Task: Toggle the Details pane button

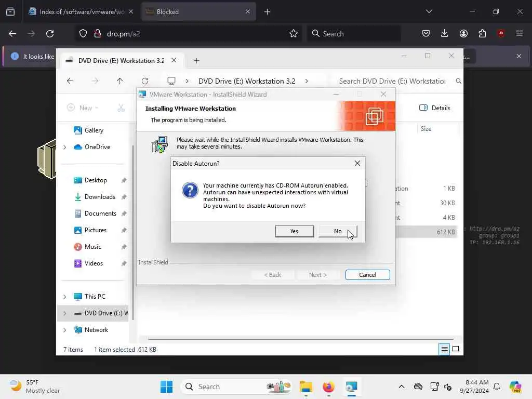Action: pyautogui.click(x=435, y=108)
